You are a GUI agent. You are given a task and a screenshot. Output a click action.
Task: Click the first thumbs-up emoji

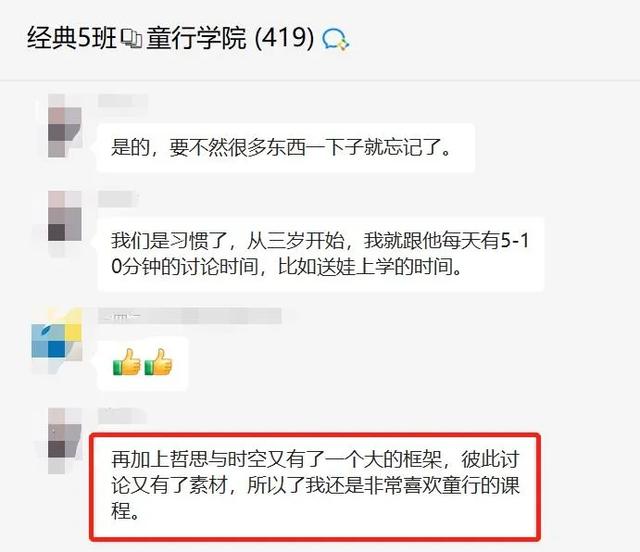[127, 363]
